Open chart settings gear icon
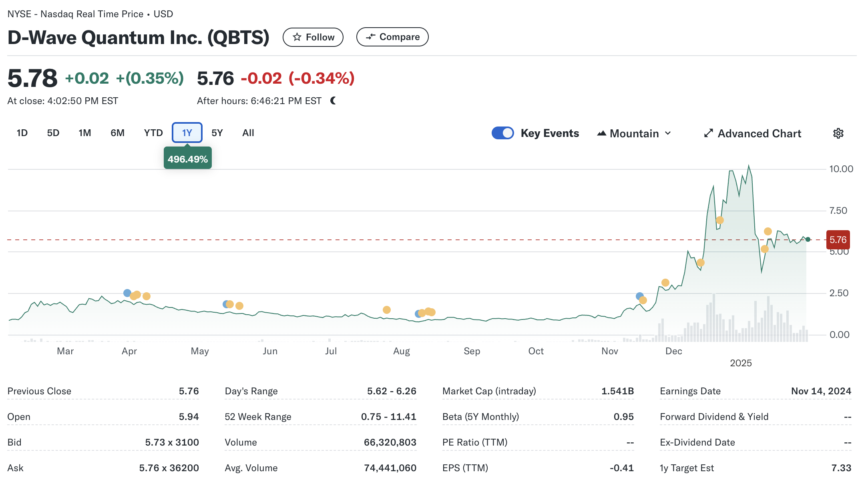 click(x=838, y=133)
